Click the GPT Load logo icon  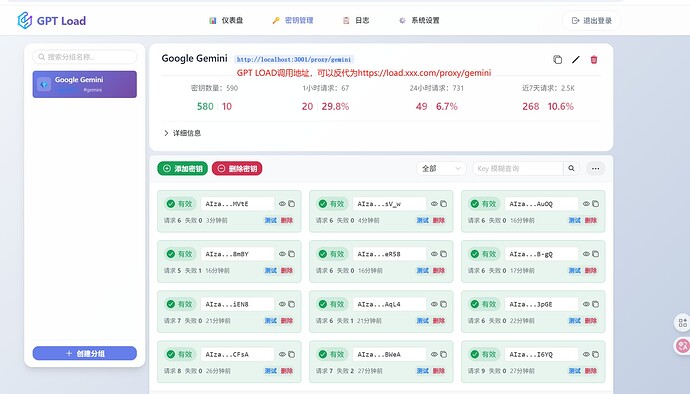25,20
